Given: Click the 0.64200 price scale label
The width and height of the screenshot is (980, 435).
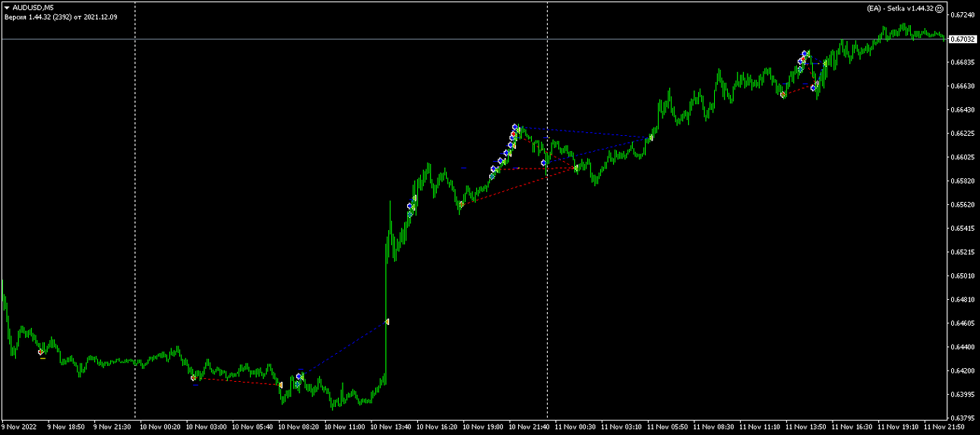Looking at the screenshot, I should pyautogui.click(x=963, y=370).
